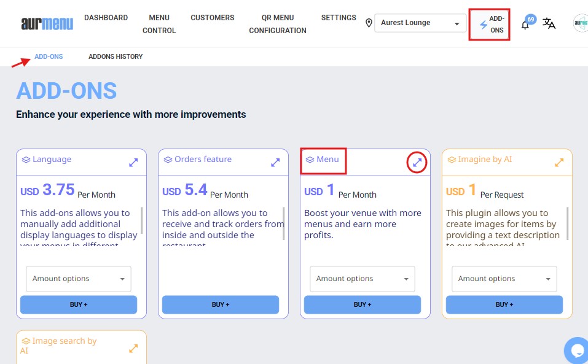Open the Customers menu
This screenshot has width=588, height=364.
(212, 18)
